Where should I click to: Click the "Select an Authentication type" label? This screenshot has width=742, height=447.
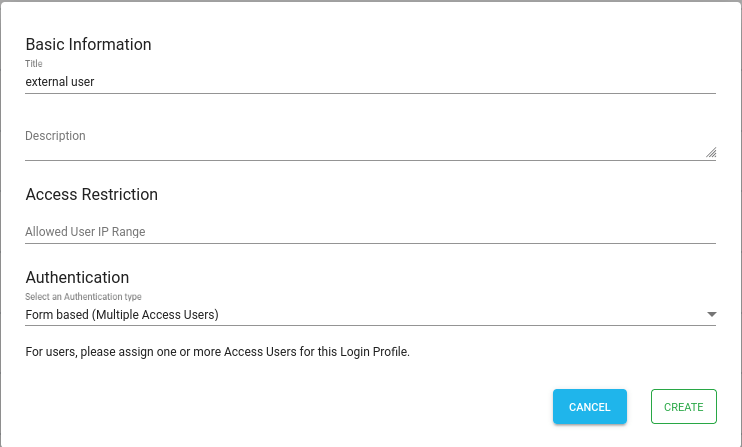[x=83, y=297]
